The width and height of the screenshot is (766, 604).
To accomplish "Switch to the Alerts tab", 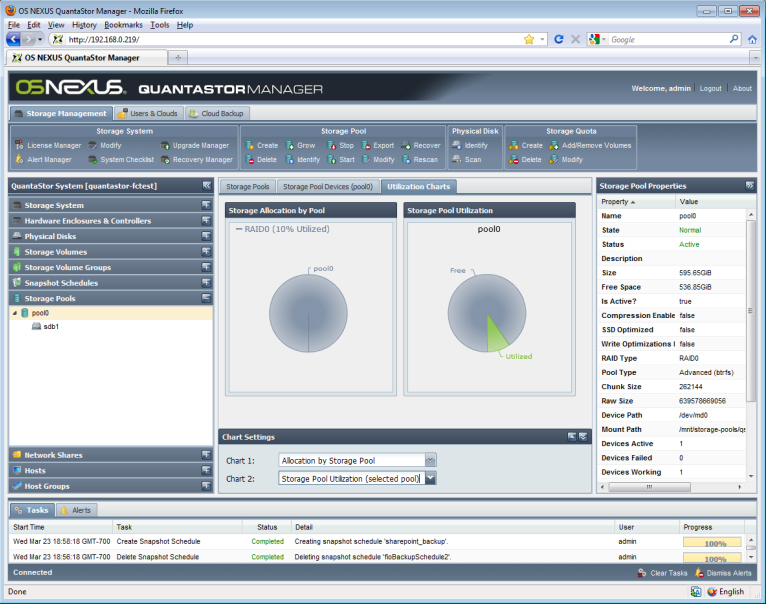I will point(77,510).
